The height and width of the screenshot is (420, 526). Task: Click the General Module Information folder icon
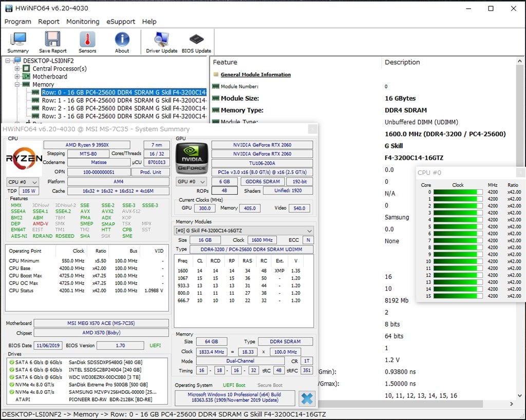[216, 74]
